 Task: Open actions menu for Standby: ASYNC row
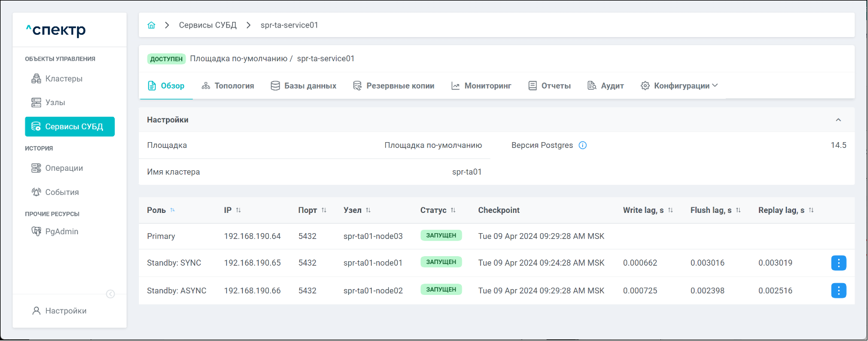(x=838, y=290)
